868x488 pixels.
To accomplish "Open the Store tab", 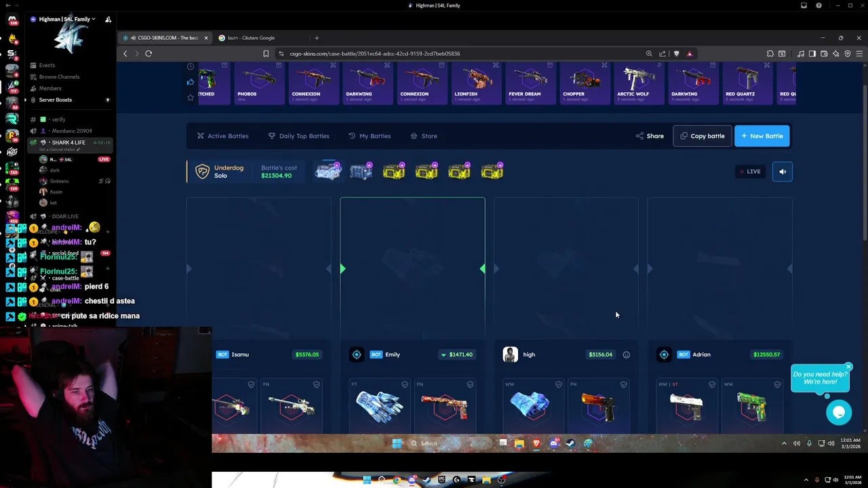I will point(423,136).
